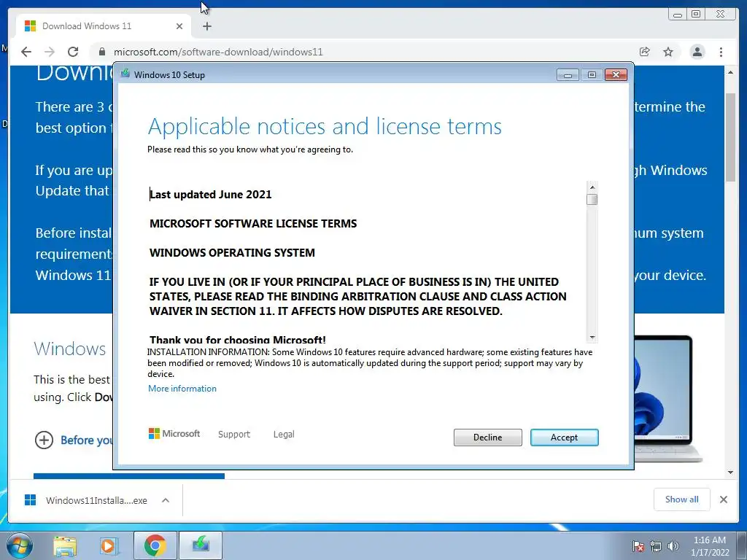The height and width of the screenshot is (560, 747).
Task: Click the Windows 10 Setup title bar icon
Action: point(125,74)
